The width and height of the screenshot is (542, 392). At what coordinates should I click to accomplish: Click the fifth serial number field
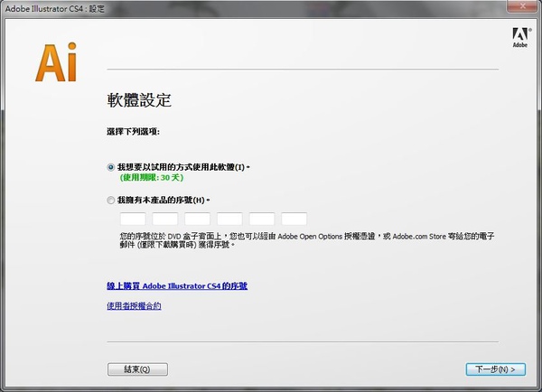click(x=262, y=219)
